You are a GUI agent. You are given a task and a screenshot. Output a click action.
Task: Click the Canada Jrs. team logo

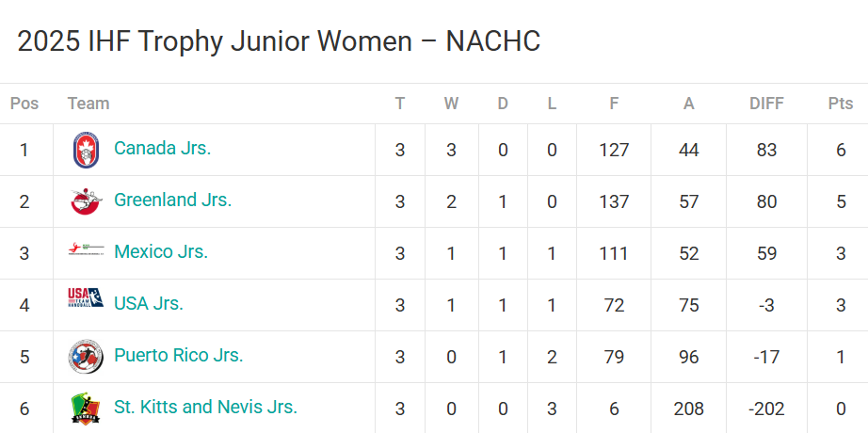click(86, 150)
